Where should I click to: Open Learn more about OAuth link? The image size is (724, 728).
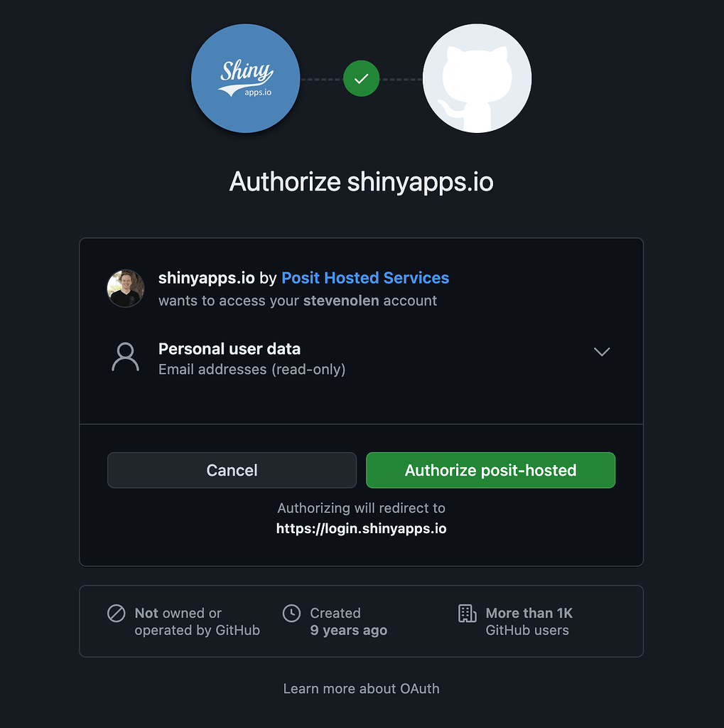(x=362, y=688)
